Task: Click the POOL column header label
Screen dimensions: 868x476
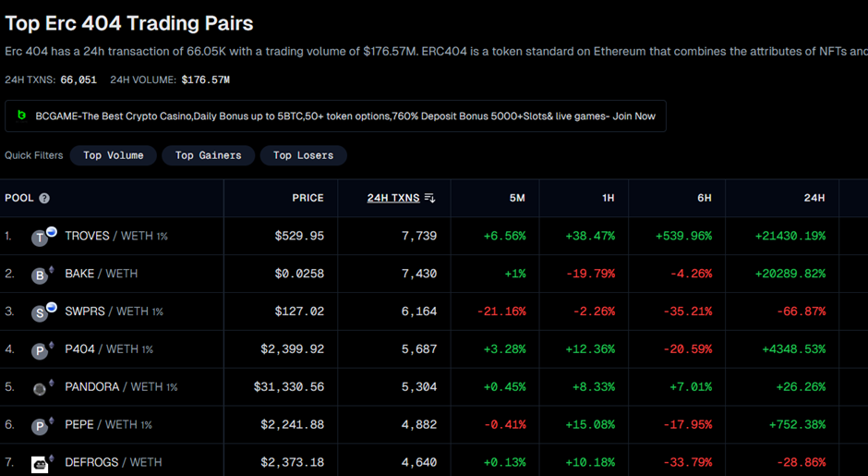Action: point(19,198)
